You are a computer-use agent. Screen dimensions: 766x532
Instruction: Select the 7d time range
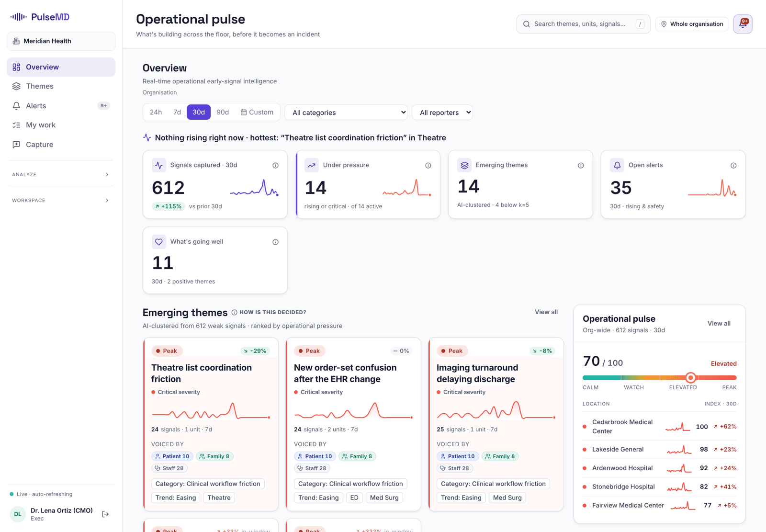tap(177, 112)
